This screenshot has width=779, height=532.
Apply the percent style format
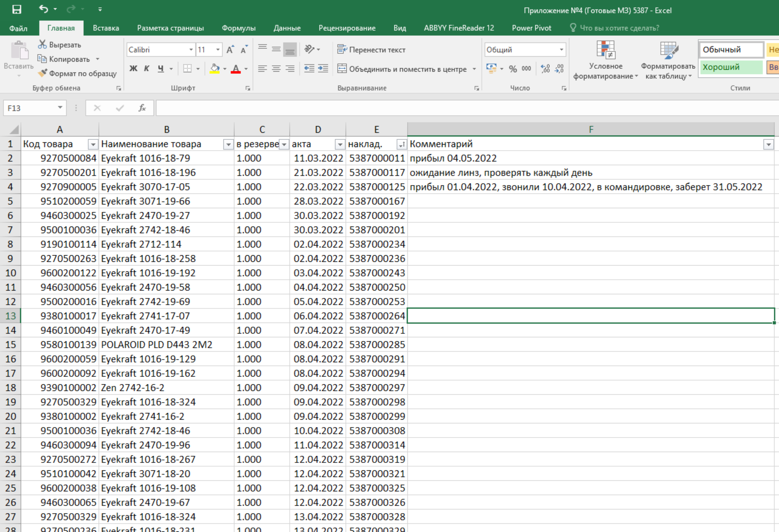[x=512, y=69]
